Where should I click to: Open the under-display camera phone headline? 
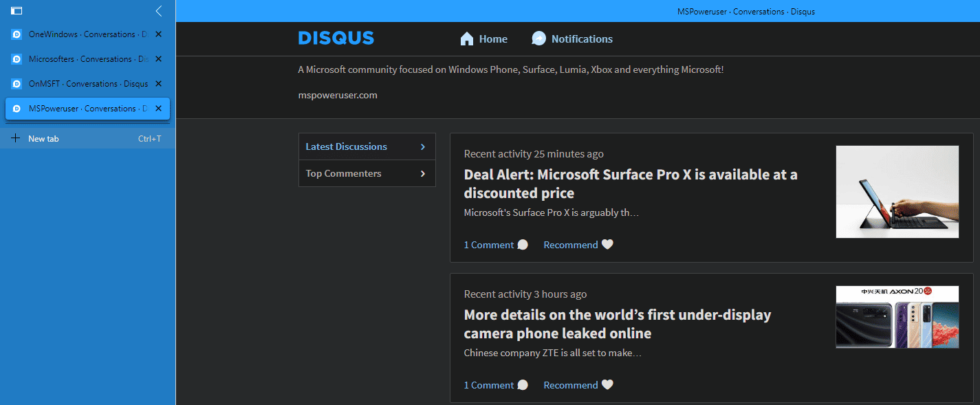pyautogui.click(x=618, y=324)
